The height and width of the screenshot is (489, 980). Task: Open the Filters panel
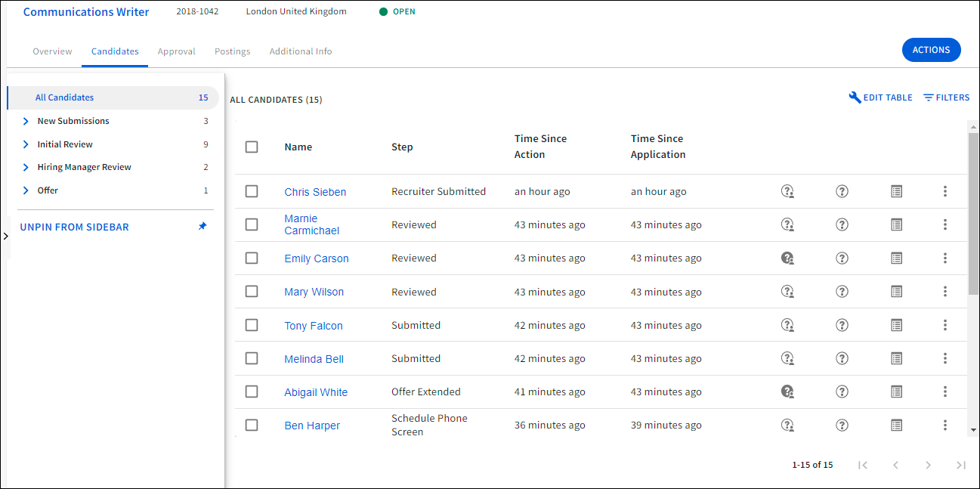(947, 97)
